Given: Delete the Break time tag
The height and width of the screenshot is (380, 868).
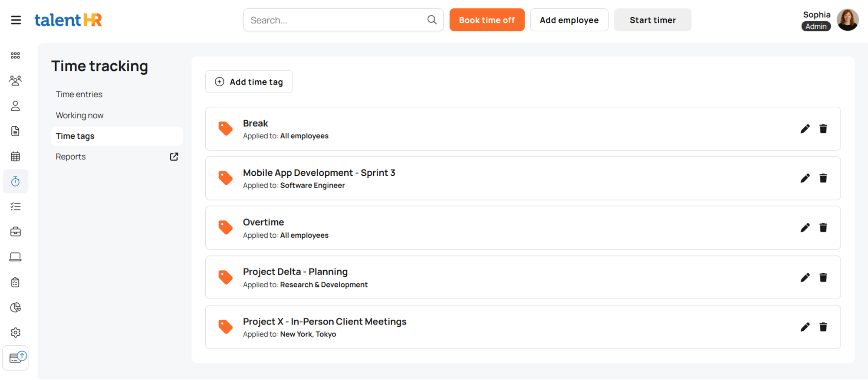Looking at the screenshot, I should [823, 129].
